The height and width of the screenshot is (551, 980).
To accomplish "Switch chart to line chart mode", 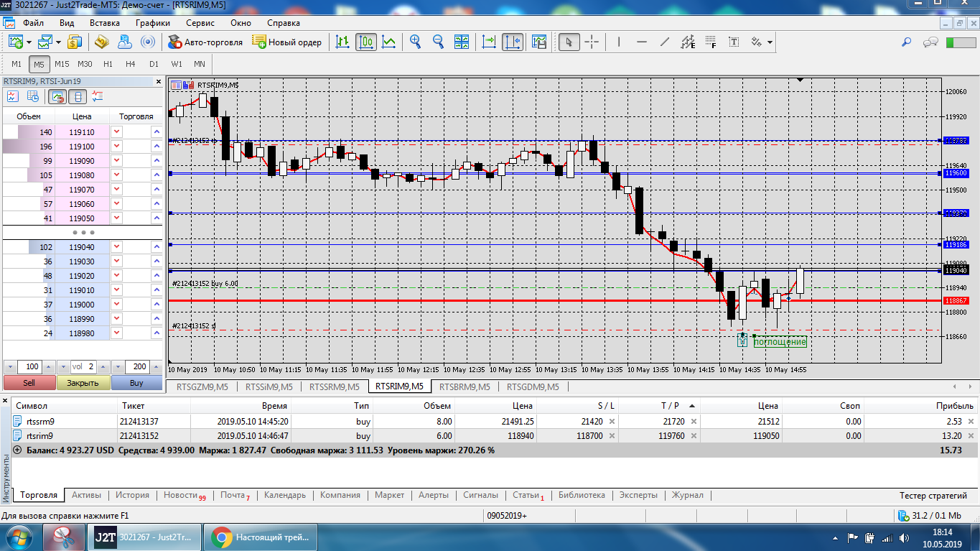I will click(x=388, y=42).
